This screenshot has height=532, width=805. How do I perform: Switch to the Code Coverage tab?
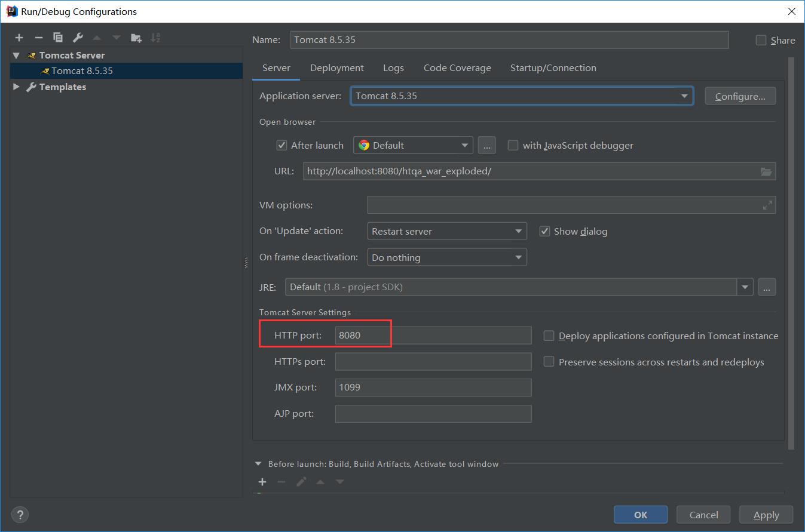(457, 68)
